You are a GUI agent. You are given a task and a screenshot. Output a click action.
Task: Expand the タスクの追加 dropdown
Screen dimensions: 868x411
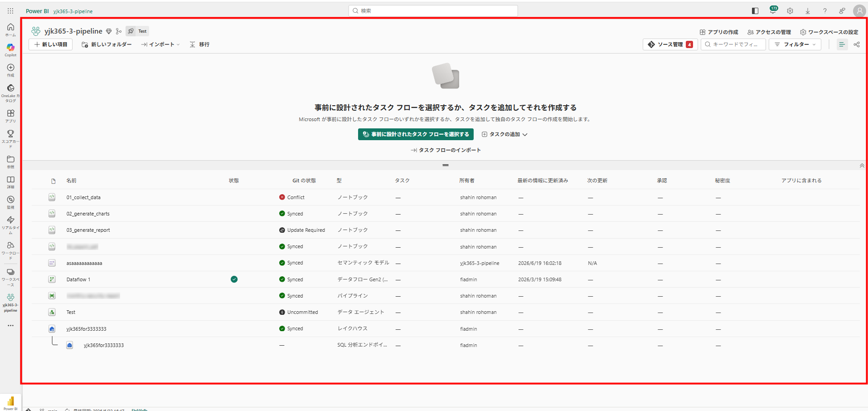point(504,134)
